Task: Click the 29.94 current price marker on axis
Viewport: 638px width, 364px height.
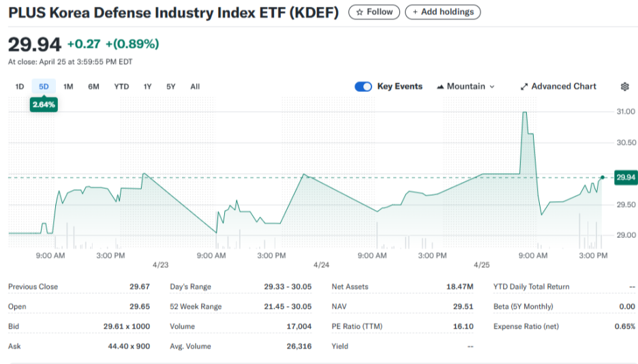Action: point(625,177)
